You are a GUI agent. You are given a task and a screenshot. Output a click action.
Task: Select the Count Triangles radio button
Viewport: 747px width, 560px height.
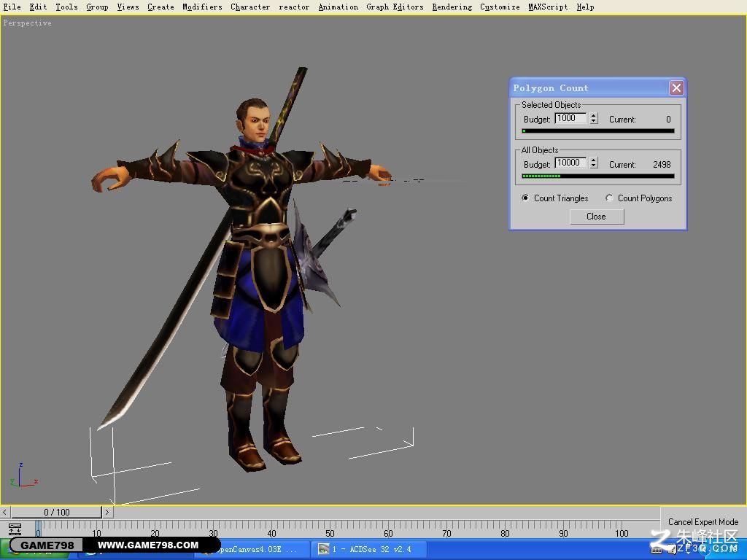(525, 198)
